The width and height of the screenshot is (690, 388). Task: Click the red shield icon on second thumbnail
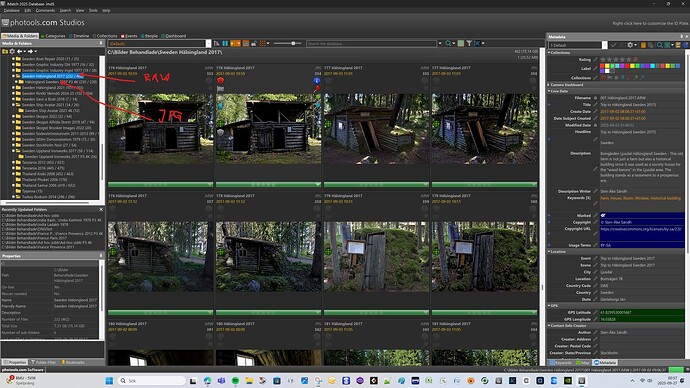(x=220, y=81)
